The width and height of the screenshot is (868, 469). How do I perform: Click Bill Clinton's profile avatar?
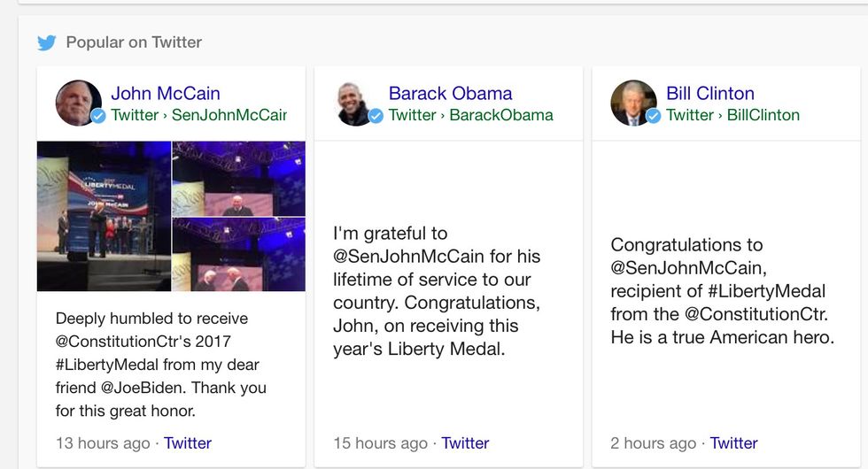pos(633,102)
